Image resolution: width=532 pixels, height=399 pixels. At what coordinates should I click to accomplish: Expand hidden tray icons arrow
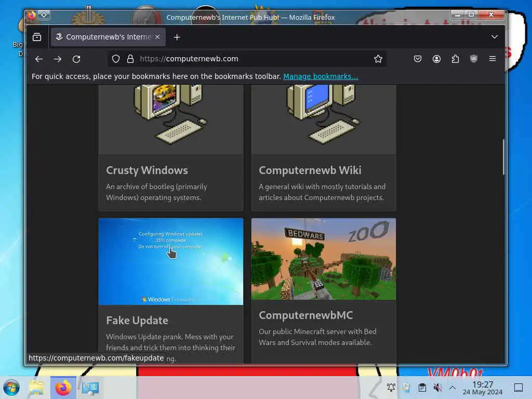pyautogui.click(x=453, y=388)
